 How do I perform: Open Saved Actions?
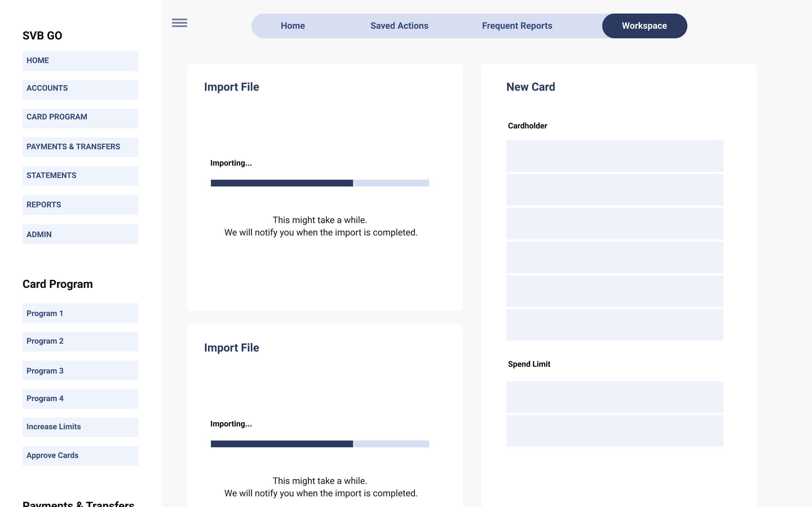tap(399, 25)
